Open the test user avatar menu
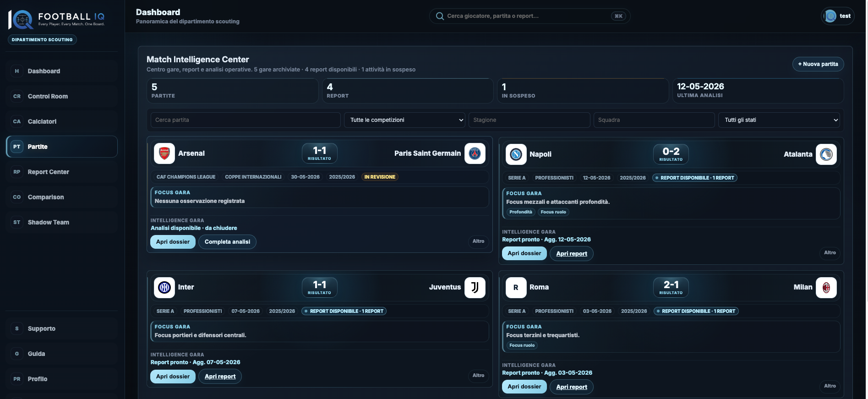Image resolution: width=868 pixels, height=399 pixels. pyautogui.click(x=837, y=16)
